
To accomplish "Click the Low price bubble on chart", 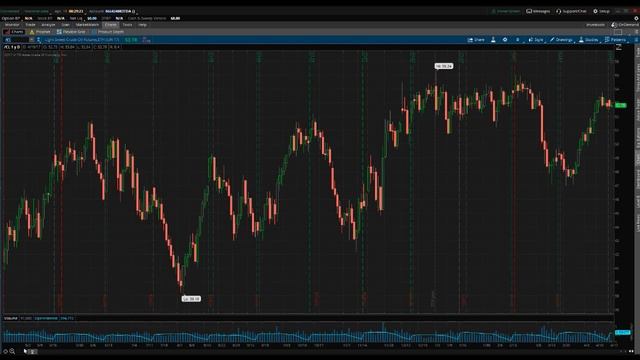I will [x=191, y=299].
